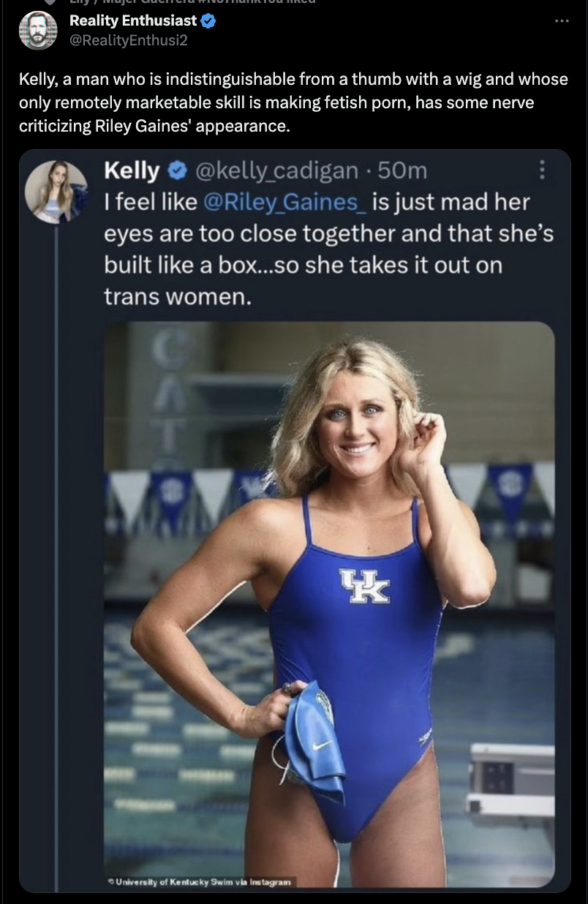Open the Reality Enthusiast display name link

132,21
